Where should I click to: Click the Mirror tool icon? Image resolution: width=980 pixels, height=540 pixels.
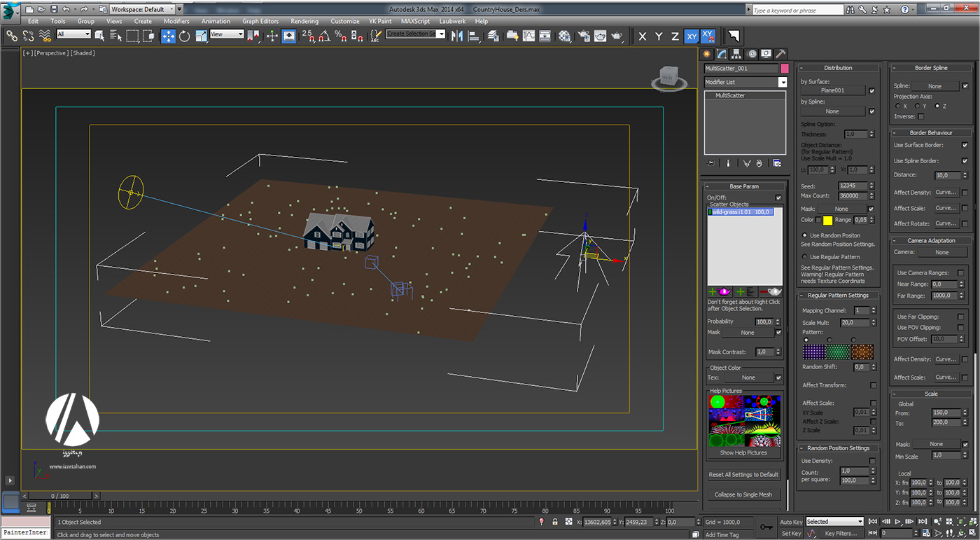457,36
